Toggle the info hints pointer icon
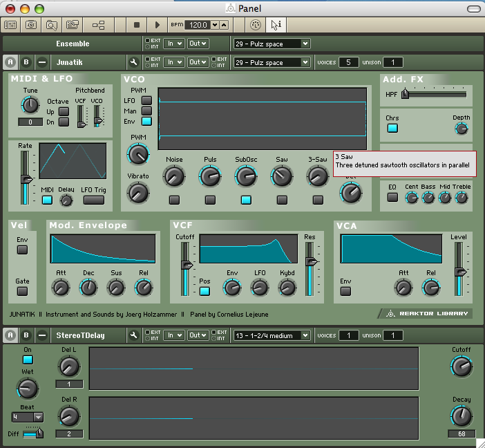Image resolution: width=485 pixels, height=448 pixels. tap(276, 25)
